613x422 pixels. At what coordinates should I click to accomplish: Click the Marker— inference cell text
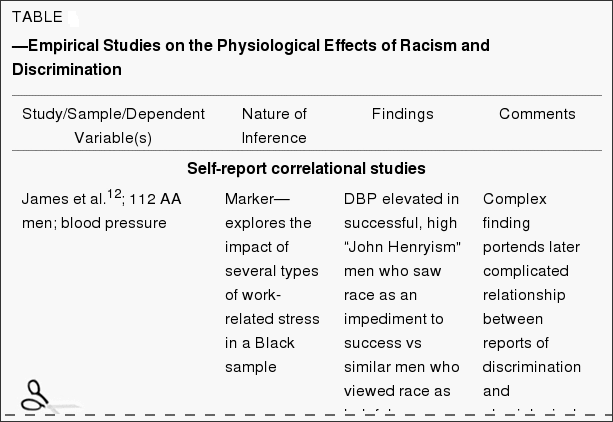click(x=257, y=199)
